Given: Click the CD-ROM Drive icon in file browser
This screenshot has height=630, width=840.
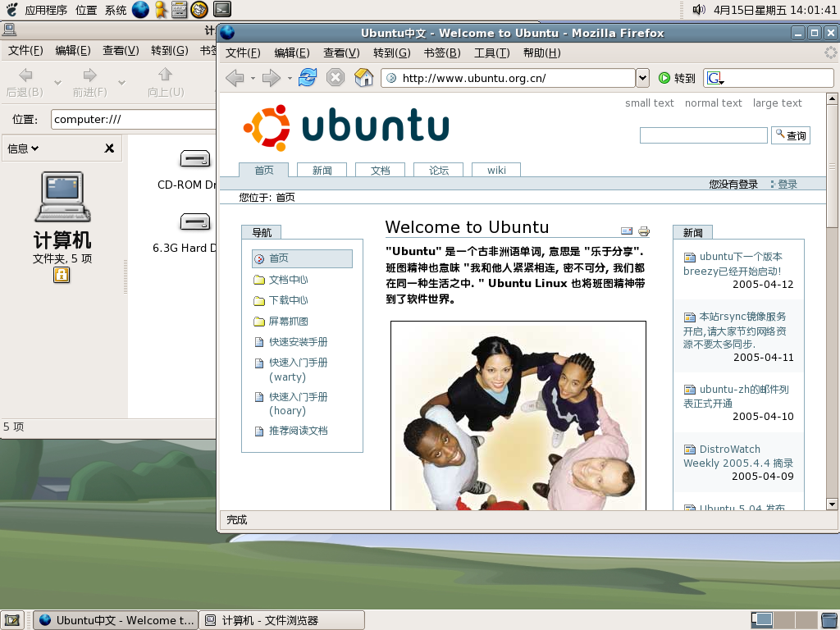Looking at the screenshot, I should 195,159.
